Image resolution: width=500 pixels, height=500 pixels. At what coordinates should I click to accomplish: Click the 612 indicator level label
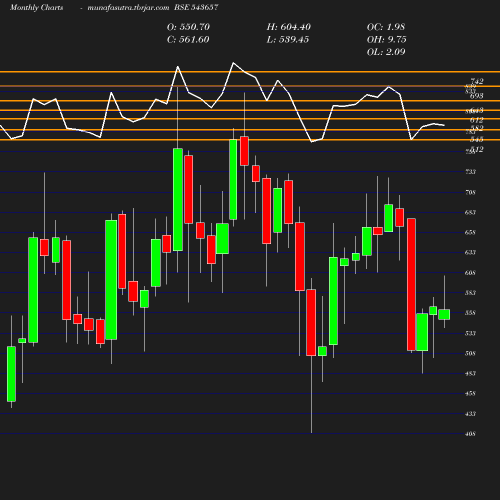click(477, 120)
